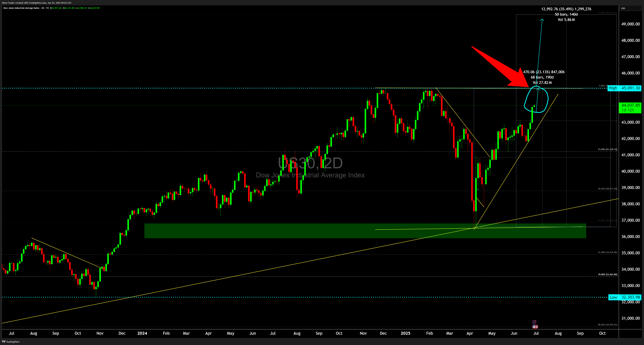
Task: Click the current price label 44,037.85
Action: tap(630, 105)
